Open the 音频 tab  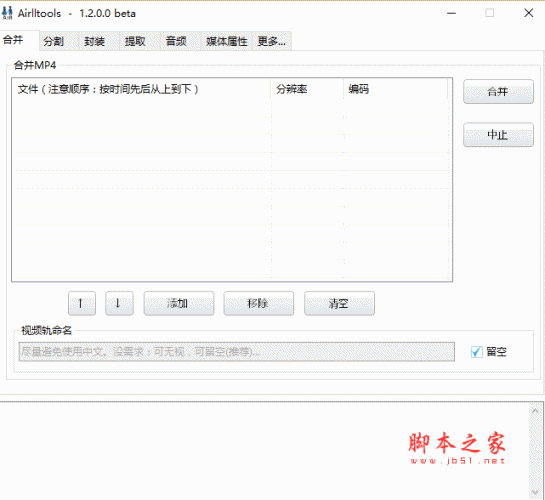tap(180, 41)
